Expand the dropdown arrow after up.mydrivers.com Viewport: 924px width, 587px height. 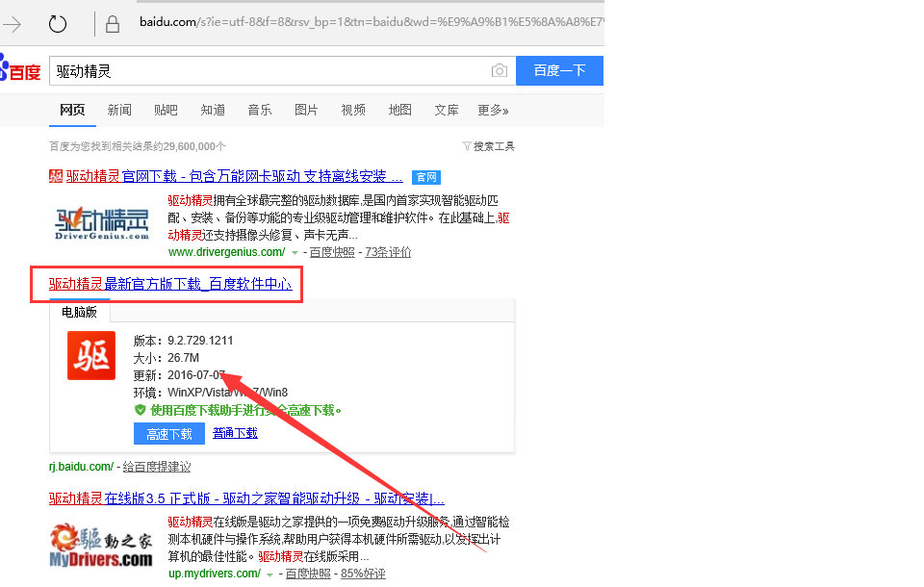269,574
